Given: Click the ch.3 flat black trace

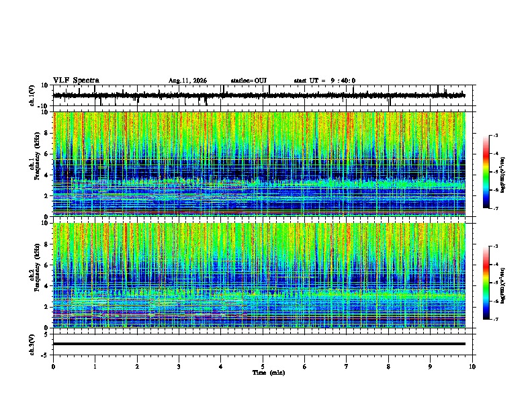Looking at the screenshot, I should tap(259, 344).
